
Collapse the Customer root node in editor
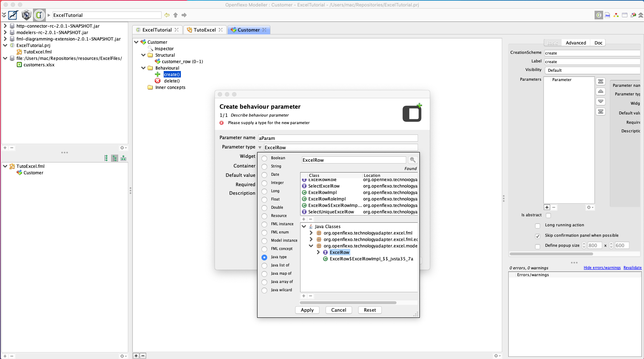point(136,42)
